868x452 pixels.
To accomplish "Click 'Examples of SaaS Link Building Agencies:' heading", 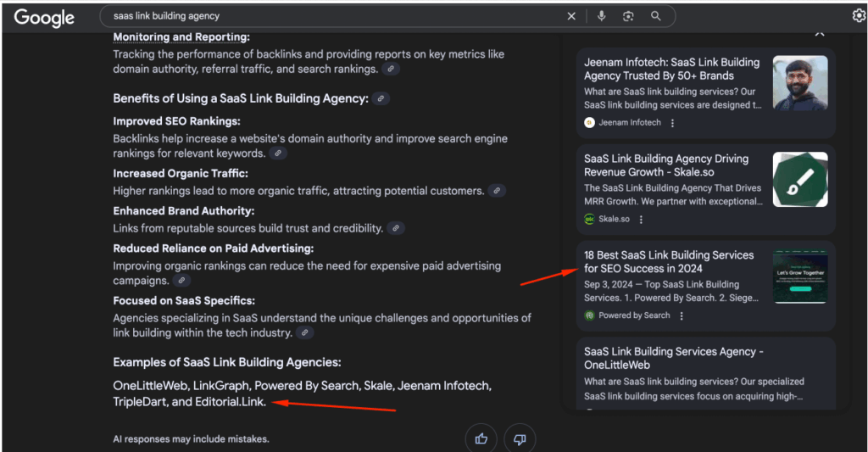I will click(227, 362).
